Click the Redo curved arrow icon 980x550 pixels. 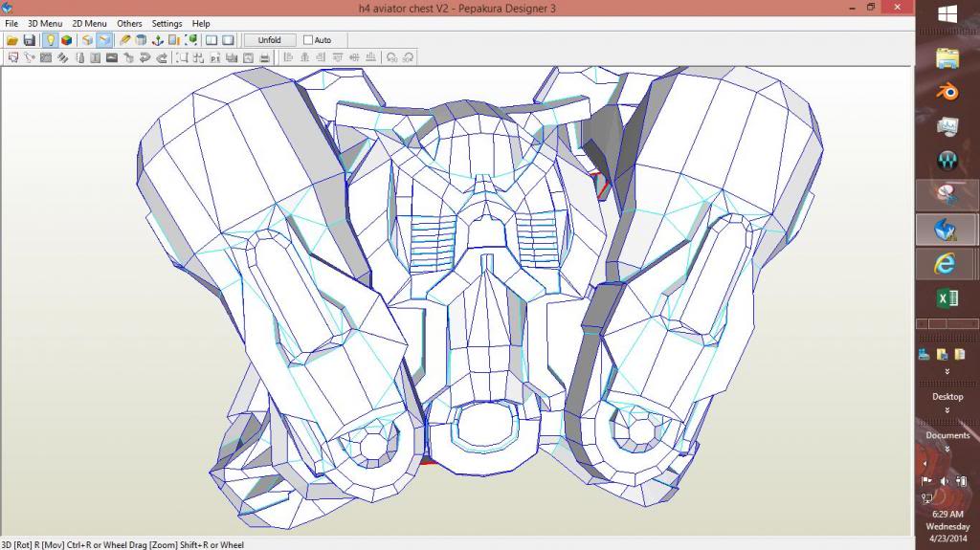[162, 57]
